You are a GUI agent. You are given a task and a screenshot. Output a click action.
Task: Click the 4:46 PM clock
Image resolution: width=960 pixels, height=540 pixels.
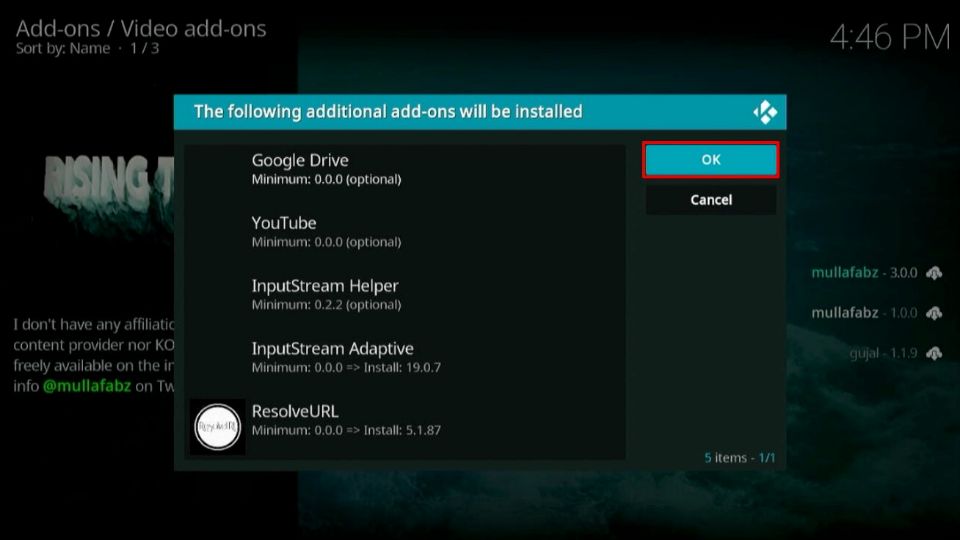click(890, 37)
